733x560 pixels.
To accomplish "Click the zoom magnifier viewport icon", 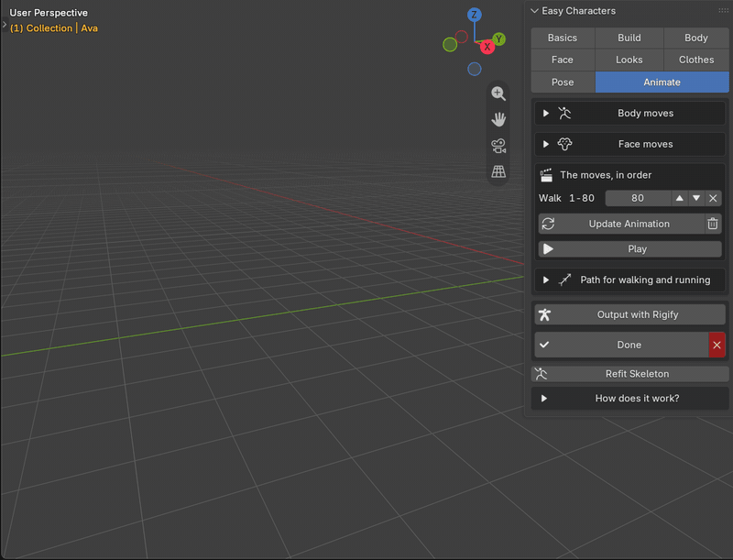I will (498, 93).
